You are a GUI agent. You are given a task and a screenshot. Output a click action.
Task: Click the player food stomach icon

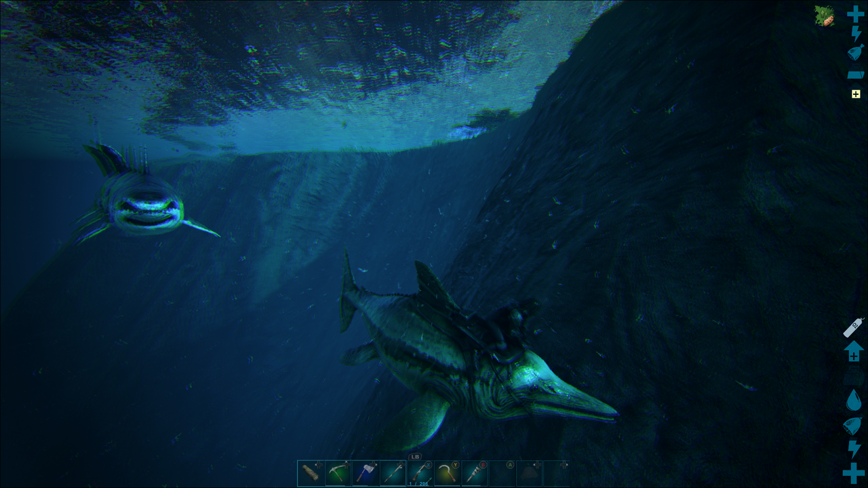[x=854, y=425]
